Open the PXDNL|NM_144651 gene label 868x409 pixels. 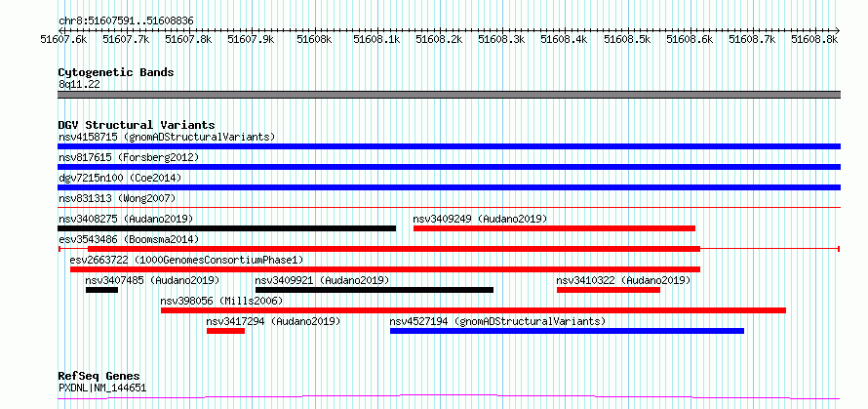pos(102,388)
